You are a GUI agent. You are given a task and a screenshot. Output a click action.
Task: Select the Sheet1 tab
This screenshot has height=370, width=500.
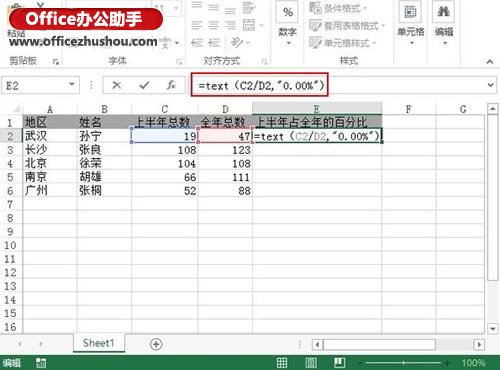click(99, 343)
